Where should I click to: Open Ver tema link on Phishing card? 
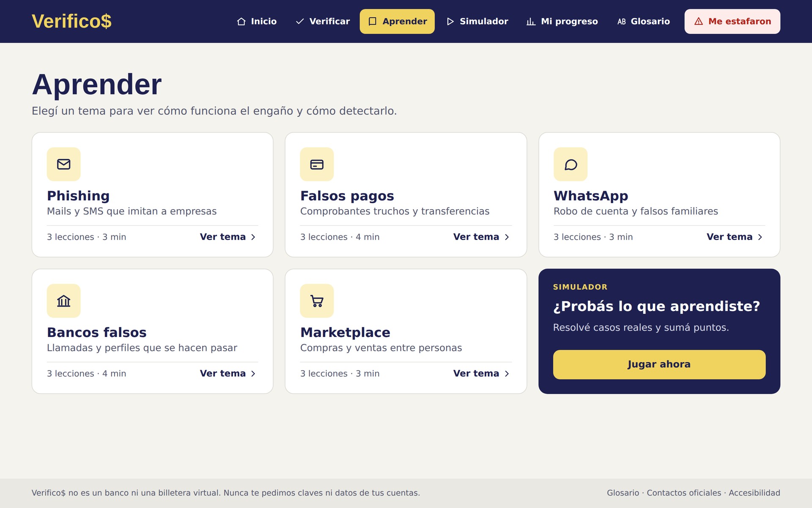[x=228, y=237]
